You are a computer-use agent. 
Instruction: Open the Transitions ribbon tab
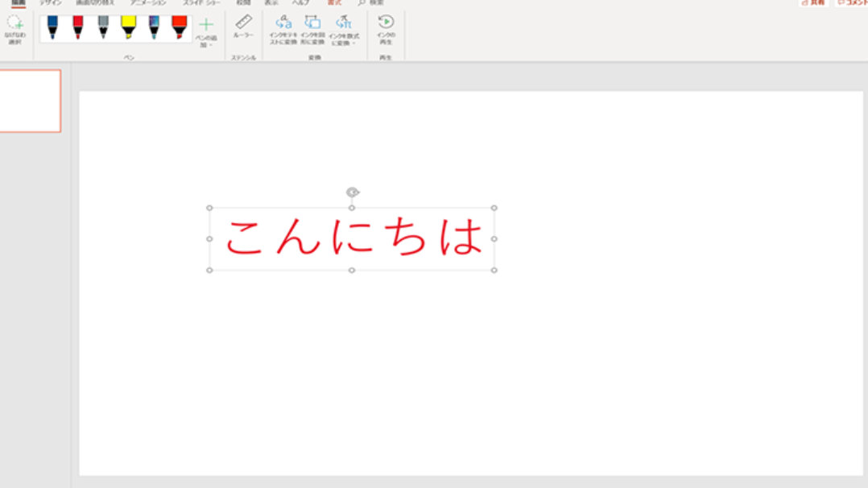click(95, 2)
